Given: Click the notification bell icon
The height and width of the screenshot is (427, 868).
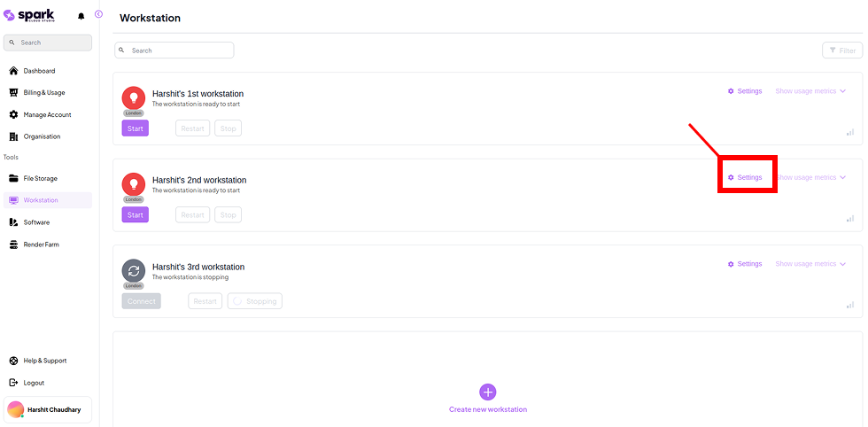Looking at the screenshot, I should tap(81, 16).
